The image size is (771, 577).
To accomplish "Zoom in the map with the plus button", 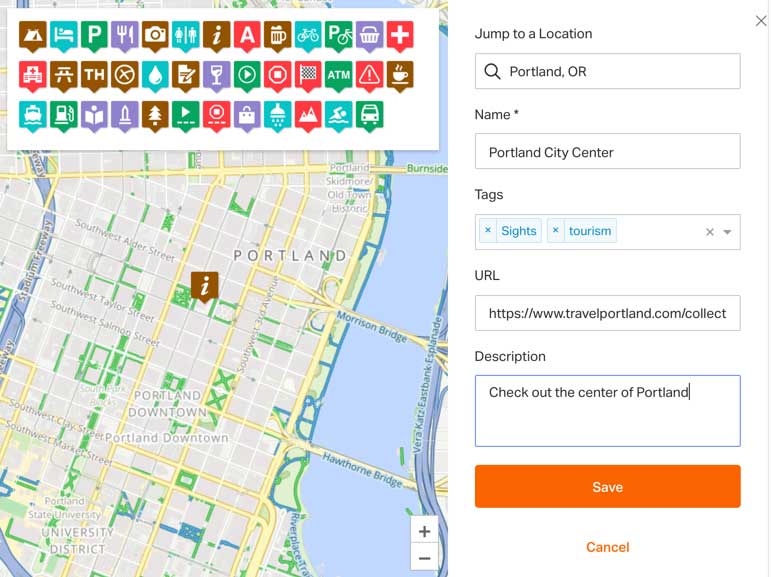I will (424, 531).
